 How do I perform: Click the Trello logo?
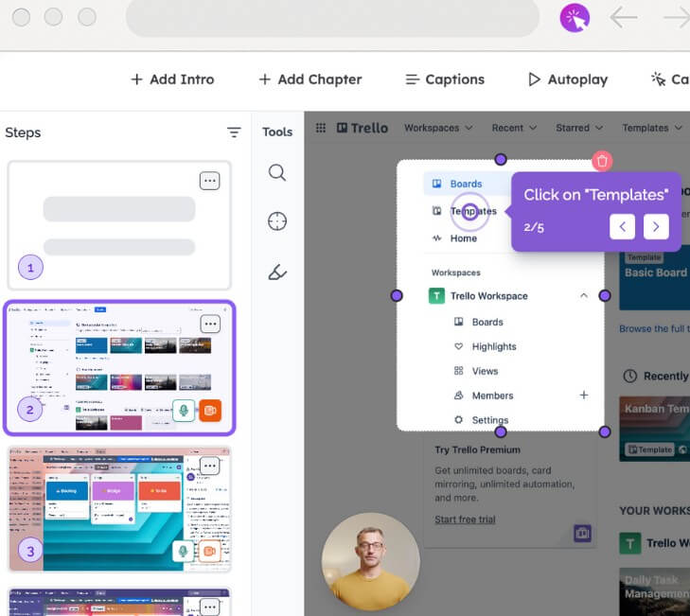(363, 128)
